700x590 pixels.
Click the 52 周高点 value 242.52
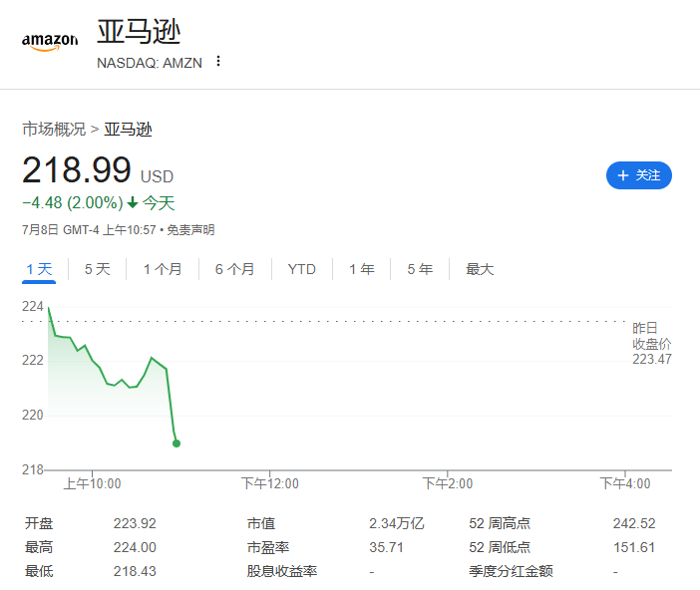pyautogui.click(x=634, y=523)
